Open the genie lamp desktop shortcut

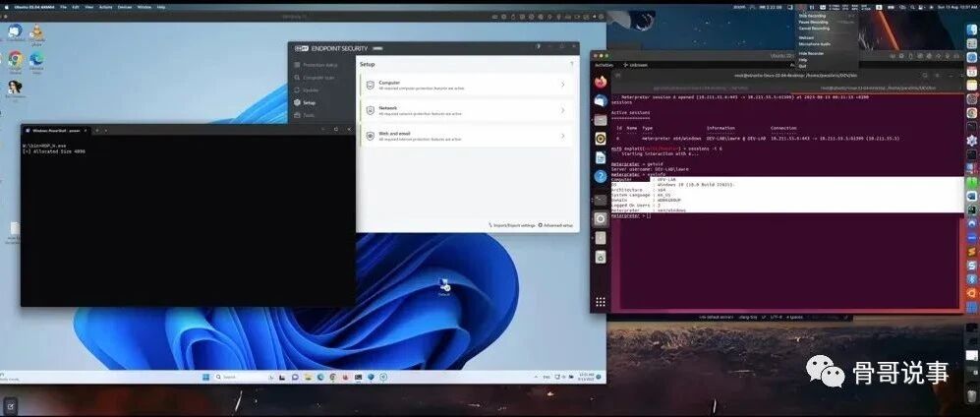click(37, 33)
